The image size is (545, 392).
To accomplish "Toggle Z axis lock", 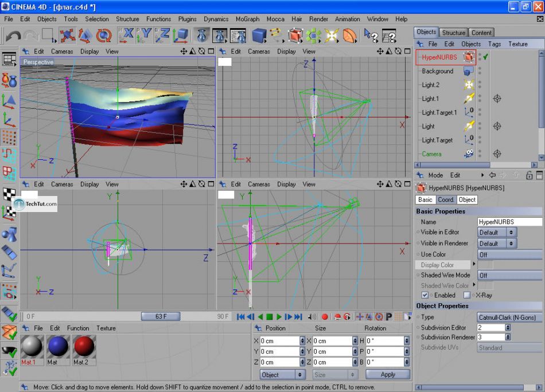I will [162, 36].
